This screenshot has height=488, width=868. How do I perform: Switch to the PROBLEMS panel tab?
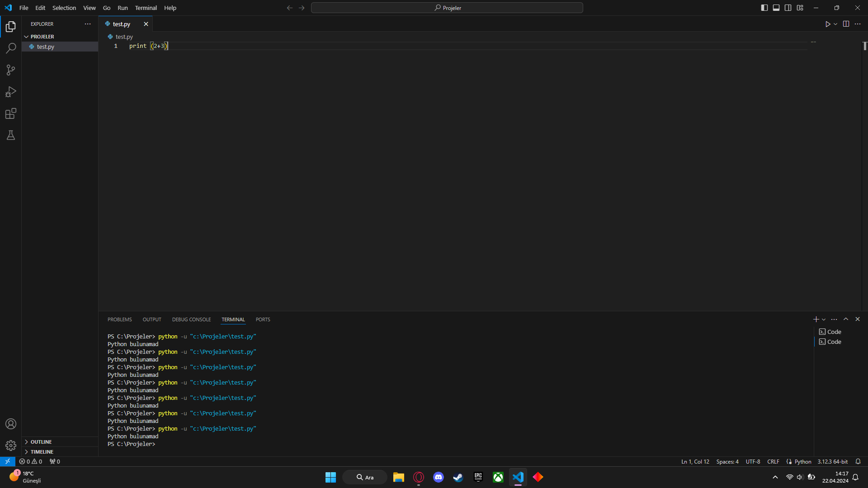coord(120,319)
